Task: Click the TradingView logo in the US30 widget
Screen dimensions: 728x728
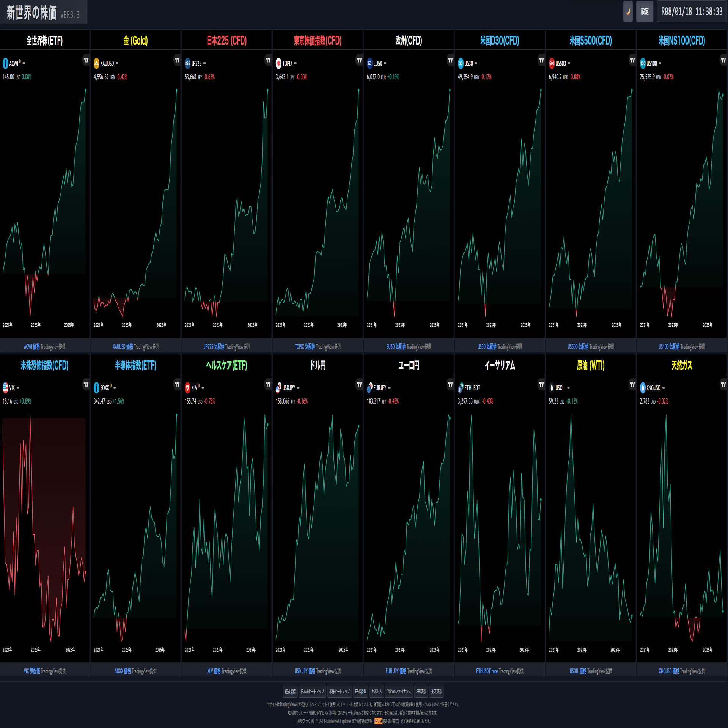Action: (541, 60)
